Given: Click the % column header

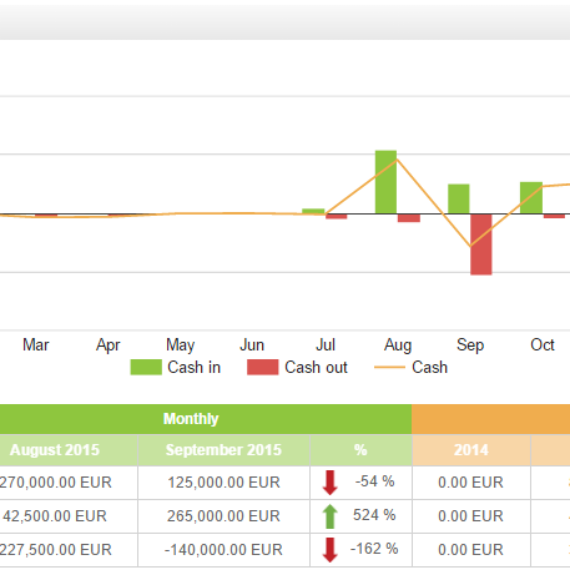Looking at the screenshot, I should pyautogui.click(x=361, y=450).
